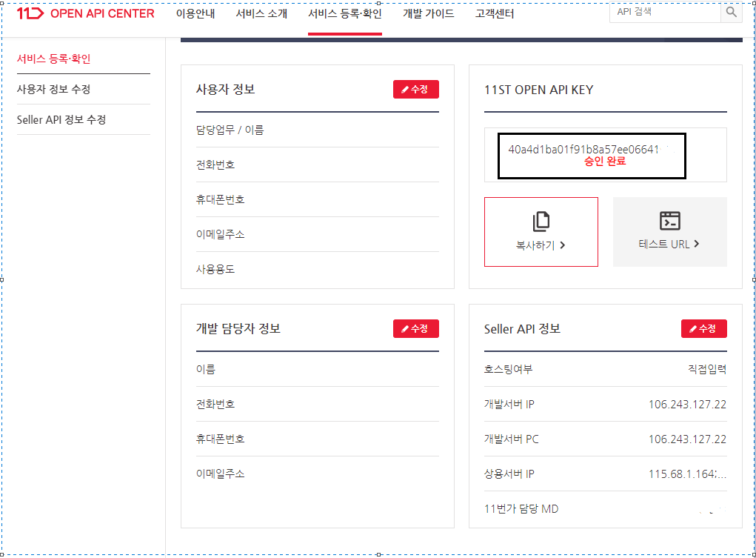Click 수정 button for 개발 담당자 정보
Screen dimensions: 756x558
click(416, 329)
